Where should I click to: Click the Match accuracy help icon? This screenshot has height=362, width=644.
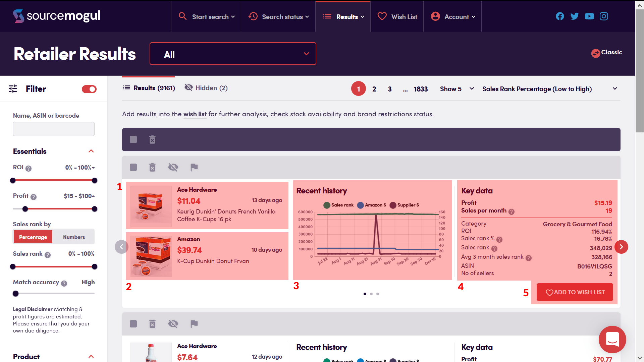(64, 284)
